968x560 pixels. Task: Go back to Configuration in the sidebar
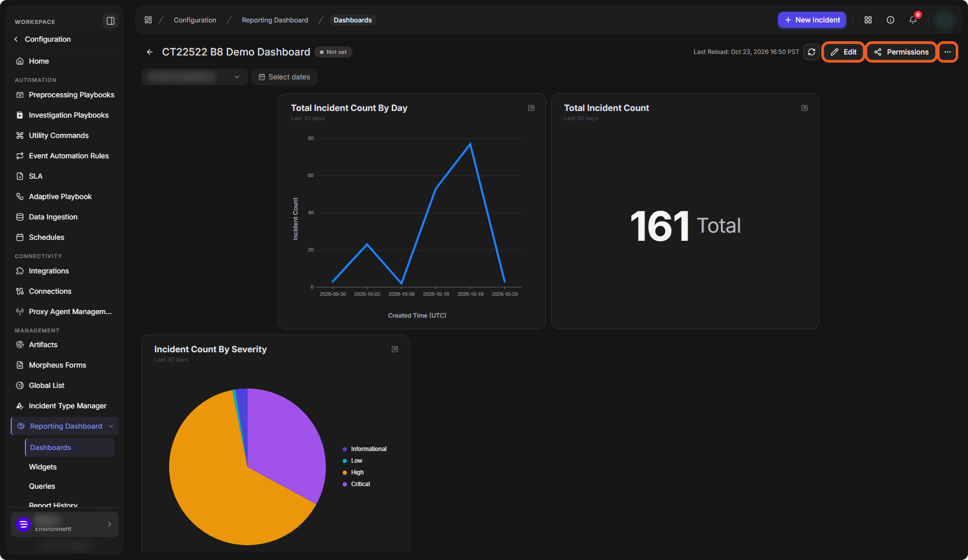pyautogui.click(x=42, y=39)
